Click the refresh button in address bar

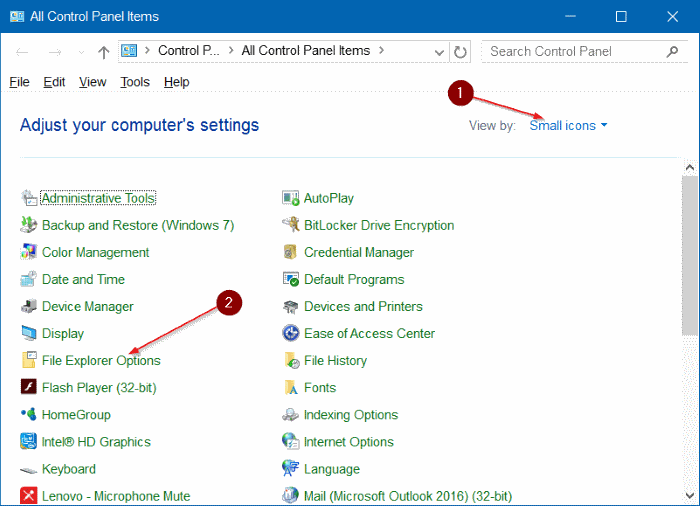(460, 52)
